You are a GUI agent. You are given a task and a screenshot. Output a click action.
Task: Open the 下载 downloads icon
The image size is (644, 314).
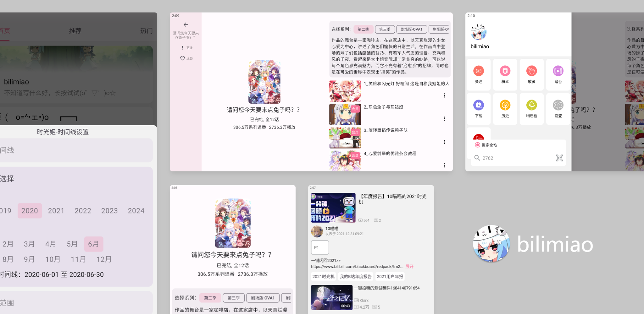[478, 106]
